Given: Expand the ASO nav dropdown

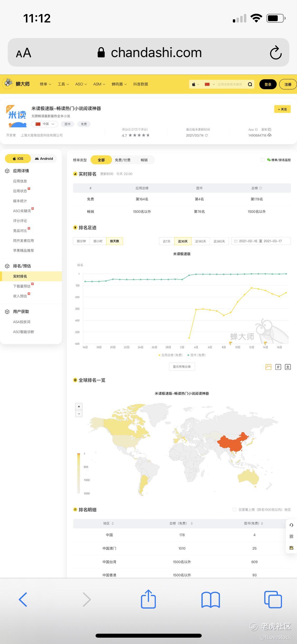Looking at the screenshot, I should (81, 84).
